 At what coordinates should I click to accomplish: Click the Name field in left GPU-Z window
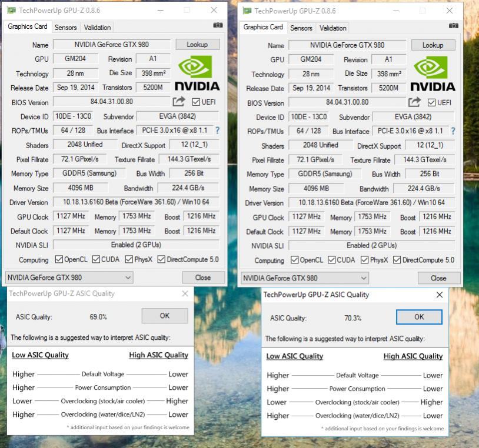coord(112,45)
